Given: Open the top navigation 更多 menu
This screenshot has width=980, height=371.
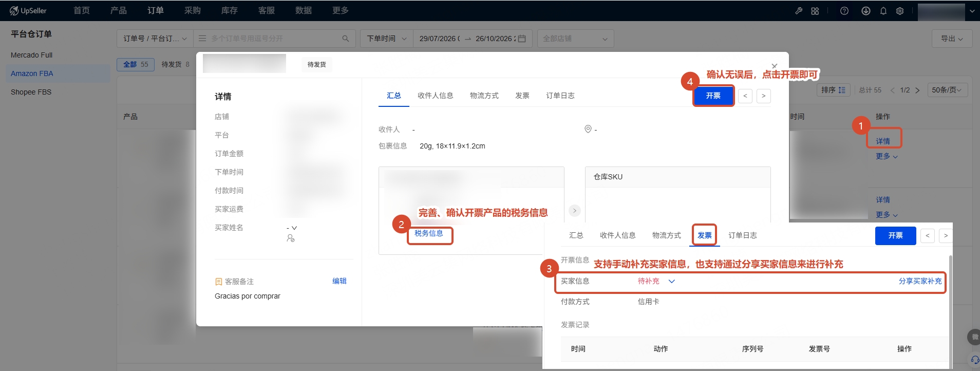Looking at the screenshot, I should tap(341, 11).
